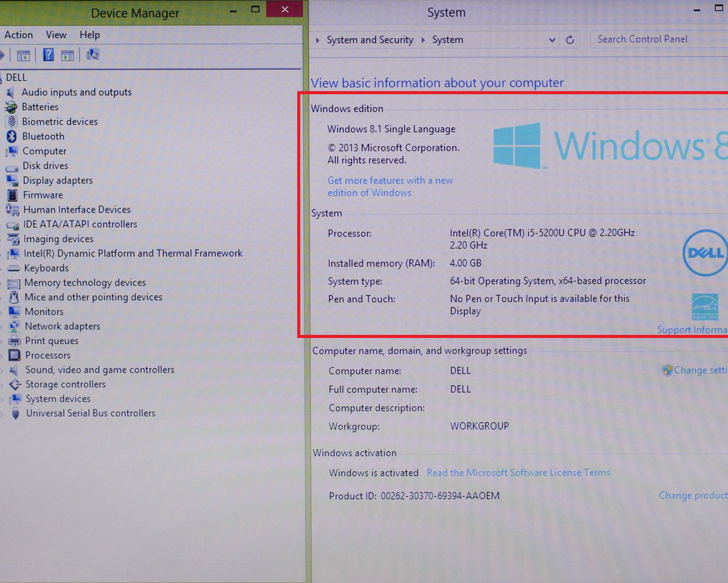Image resolution: width=728 pixels, height=583 pixels.
Task: Select the Universal Serial Bus controllers label
Action: (91, 413)
